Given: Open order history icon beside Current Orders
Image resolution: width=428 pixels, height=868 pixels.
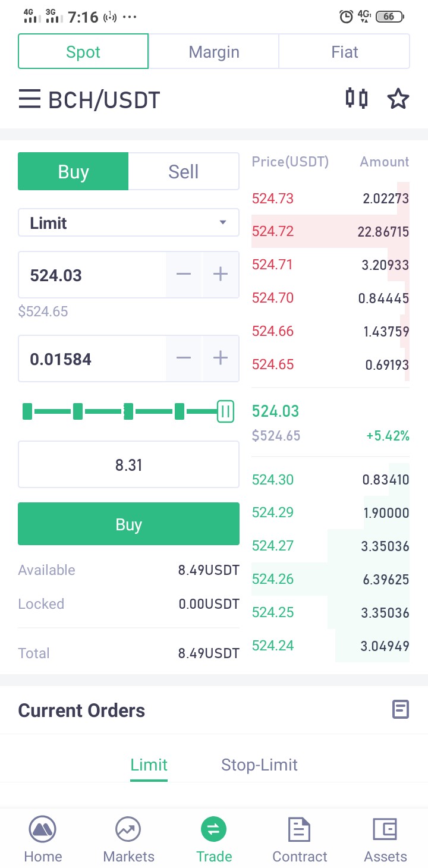Looking at the screenshot, I should [x=401, y=709].
